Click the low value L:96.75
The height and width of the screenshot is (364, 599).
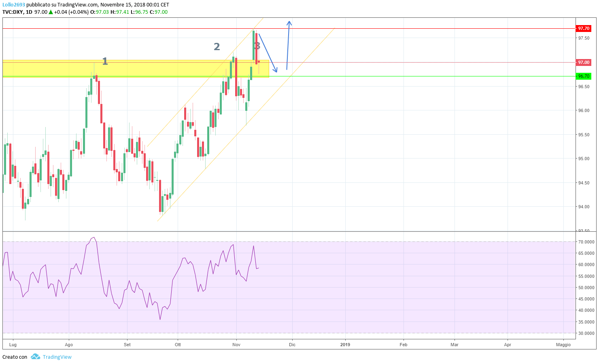coord(139,12)
